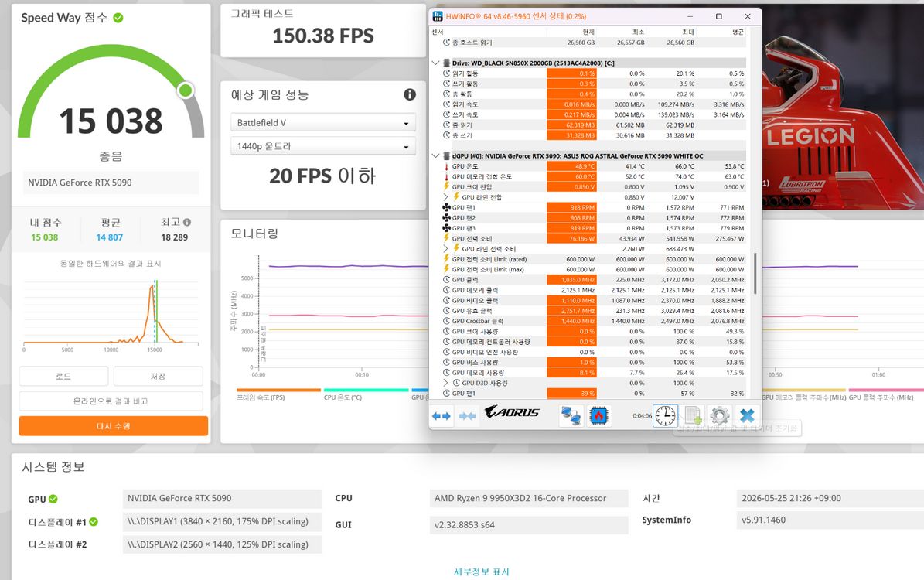
Task: Click lightning icon of GPU 전력 소비 row
Action: (x=446, y=238)
